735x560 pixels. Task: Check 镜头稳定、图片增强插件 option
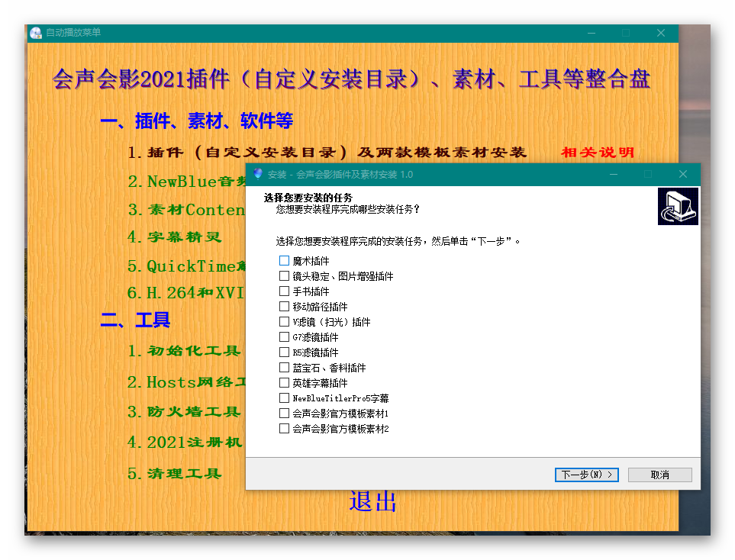(284, 275)
